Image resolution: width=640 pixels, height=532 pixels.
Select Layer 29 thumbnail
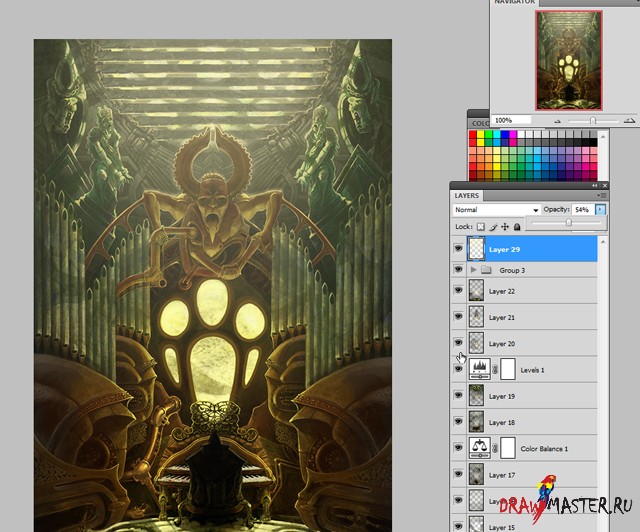coord(476,249)
